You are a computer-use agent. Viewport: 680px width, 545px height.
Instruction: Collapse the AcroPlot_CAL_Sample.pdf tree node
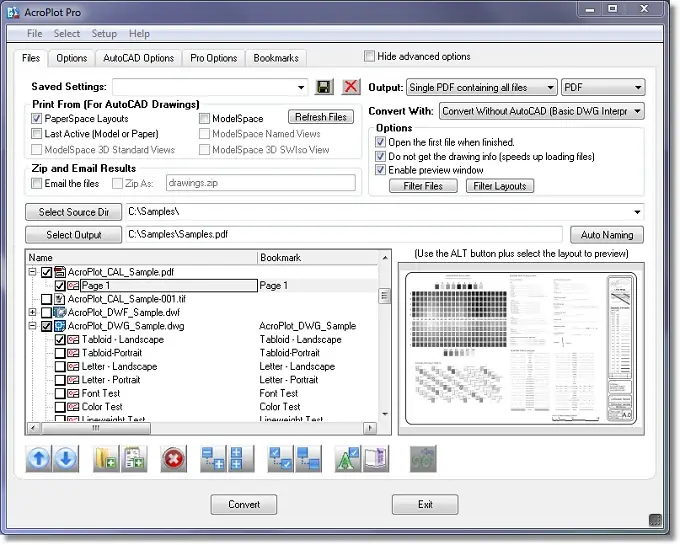point(33,272)
